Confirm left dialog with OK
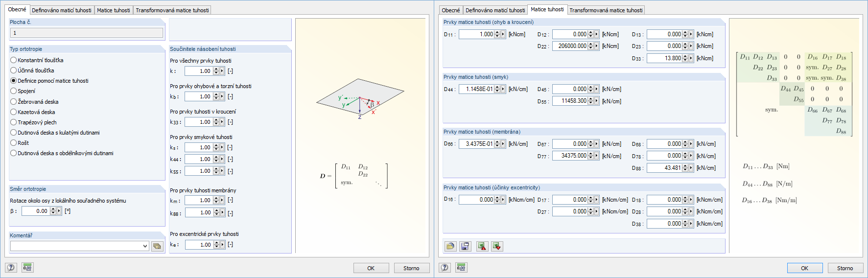Viewport: 868px width, 278px height. pyautogui.click(x=371, y=268)
